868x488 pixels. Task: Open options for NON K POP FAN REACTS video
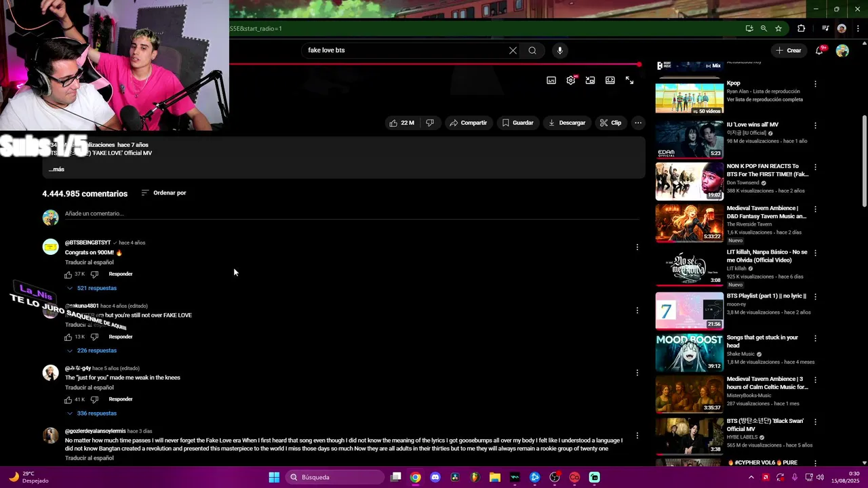tap(815, 167)
